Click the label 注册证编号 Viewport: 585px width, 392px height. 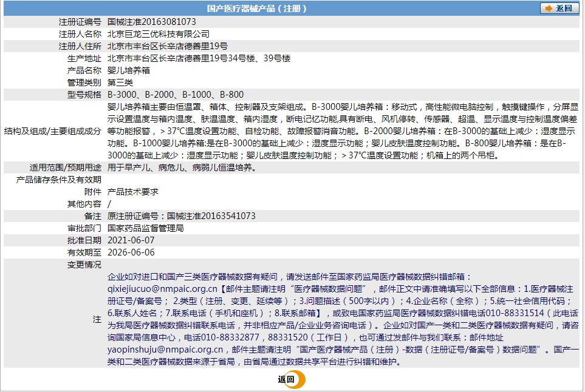pyautogui.click(x=80, y=22)
